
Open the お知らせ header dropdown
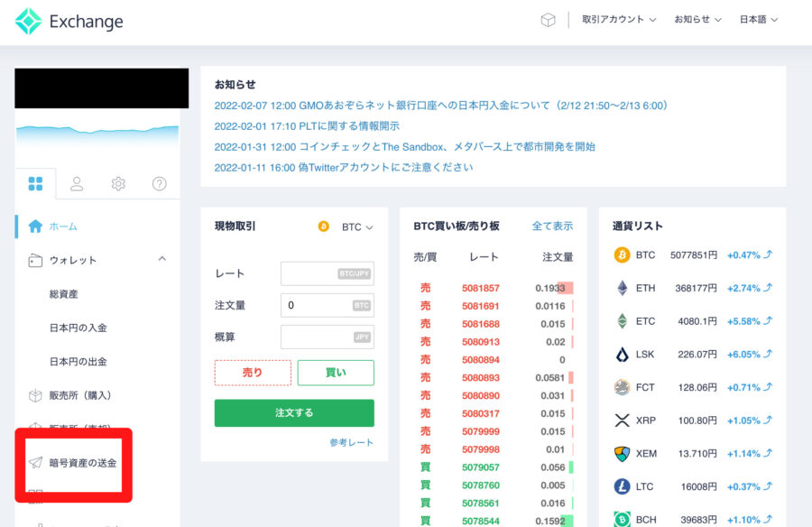(x=697, y=20)
